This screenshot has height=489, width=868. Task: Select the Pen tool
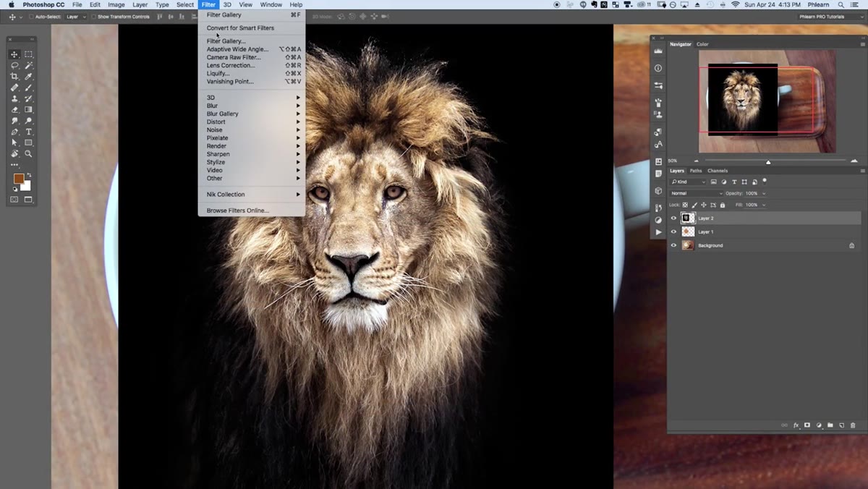(14, 132)
